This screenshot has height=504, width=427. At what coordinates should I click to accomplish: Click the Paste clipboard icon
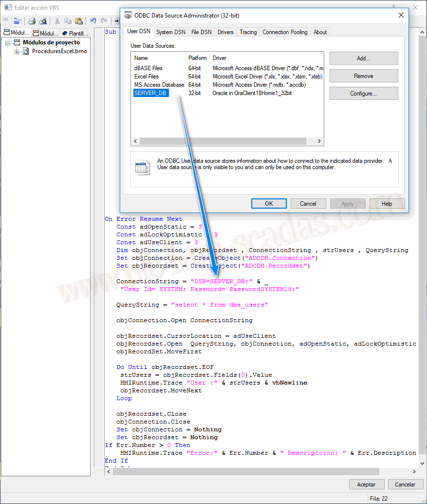click(x=78, y=21)
